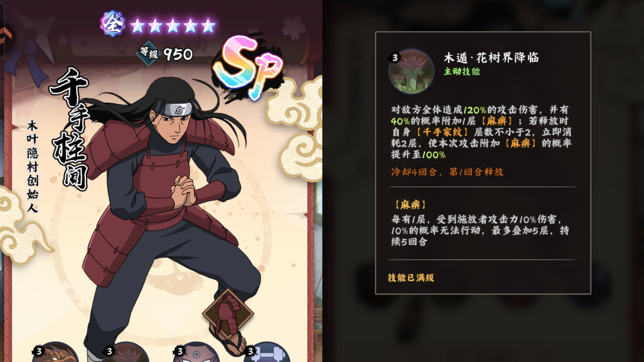Image resolution: width=644 pixels, height=362 pixels.
Task: Select the flower tree skill at bottom
Action: [125, 353]
